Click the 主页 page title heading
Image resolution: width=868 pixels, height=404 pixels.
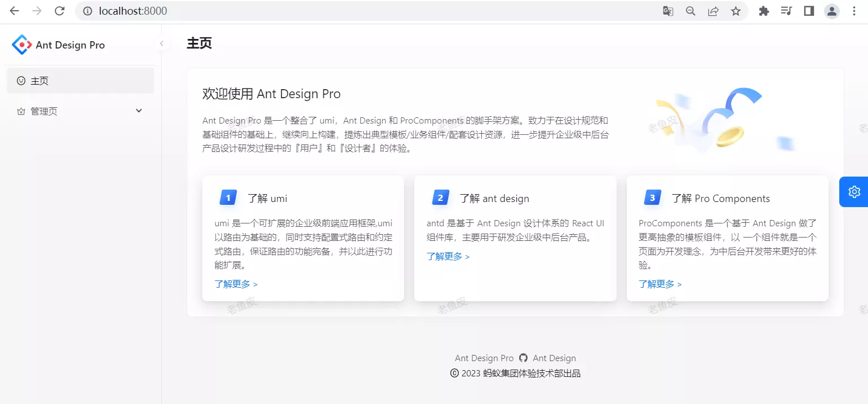(x=200, y=43)
